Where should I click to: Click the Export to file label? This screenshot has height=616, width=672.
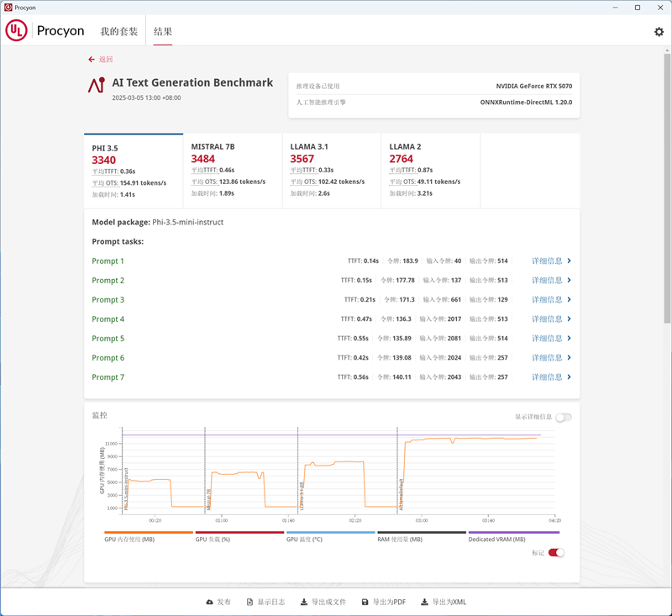point(328,603)
